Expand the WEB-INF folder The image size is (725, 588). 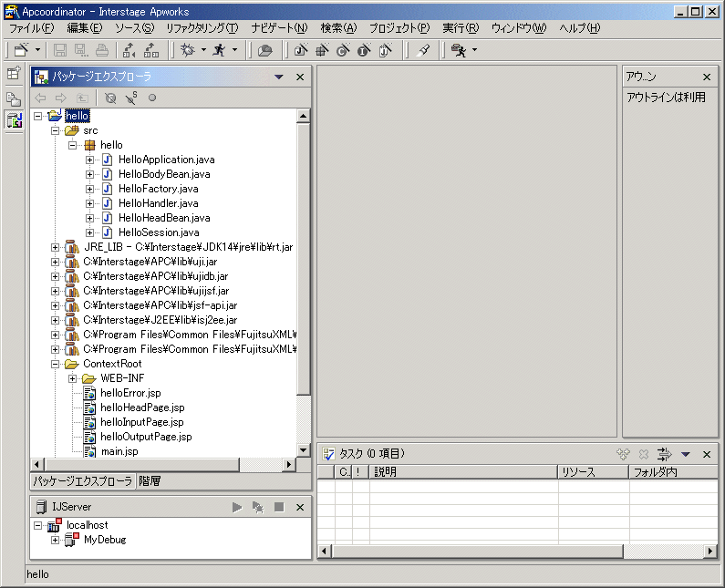73,378
